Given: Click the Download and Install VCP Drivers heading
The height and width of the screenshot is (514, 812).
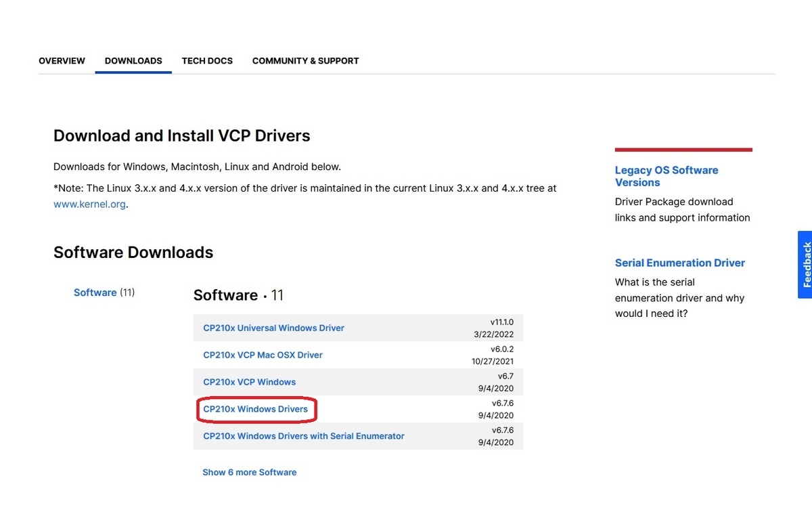Looking at the screenshot, I should pyautogui.click(x=182, y=135).
